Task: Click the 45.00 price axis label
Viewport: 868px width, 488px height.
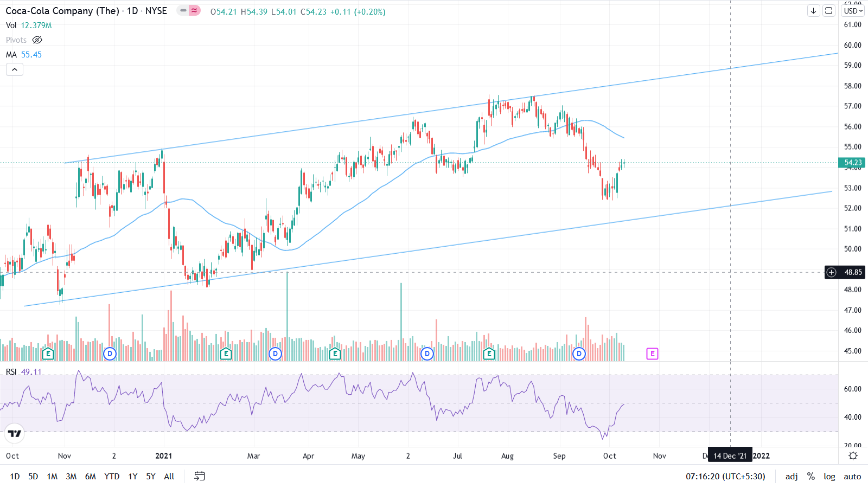Action: click(x=853, y=351)
